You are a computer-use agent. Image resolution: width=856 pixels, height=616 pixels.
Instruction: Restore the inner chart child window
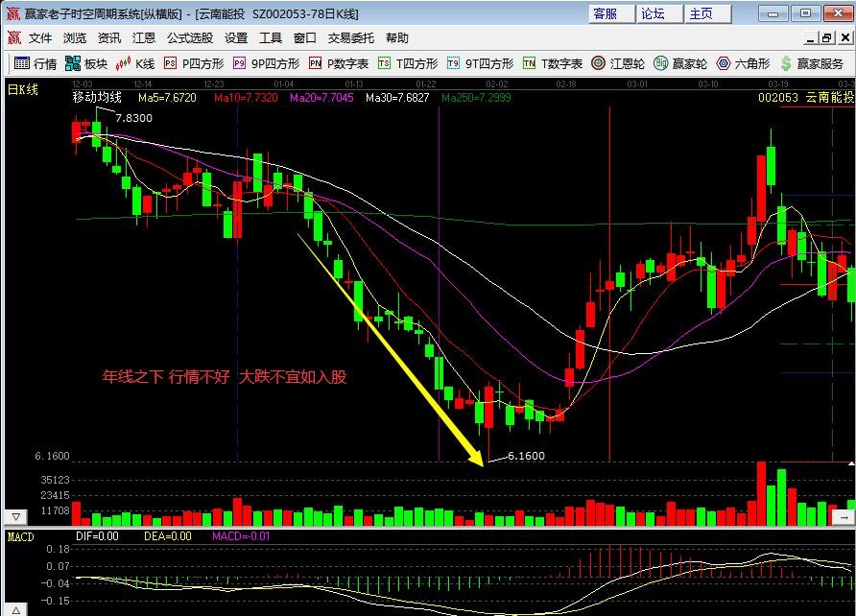coord(827,38)
